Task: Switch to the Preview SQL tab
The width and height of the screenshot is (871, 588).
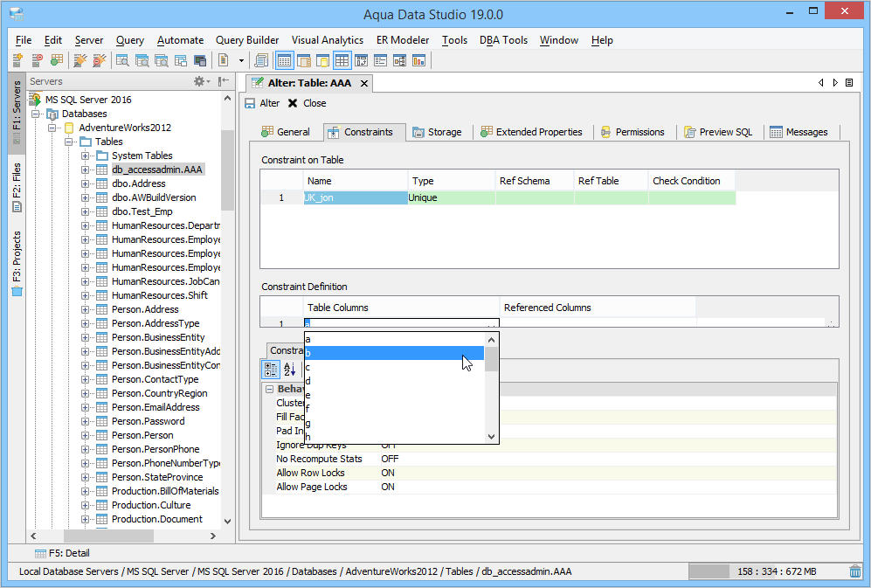Action: pyautogui.click(x=717, y=132)
